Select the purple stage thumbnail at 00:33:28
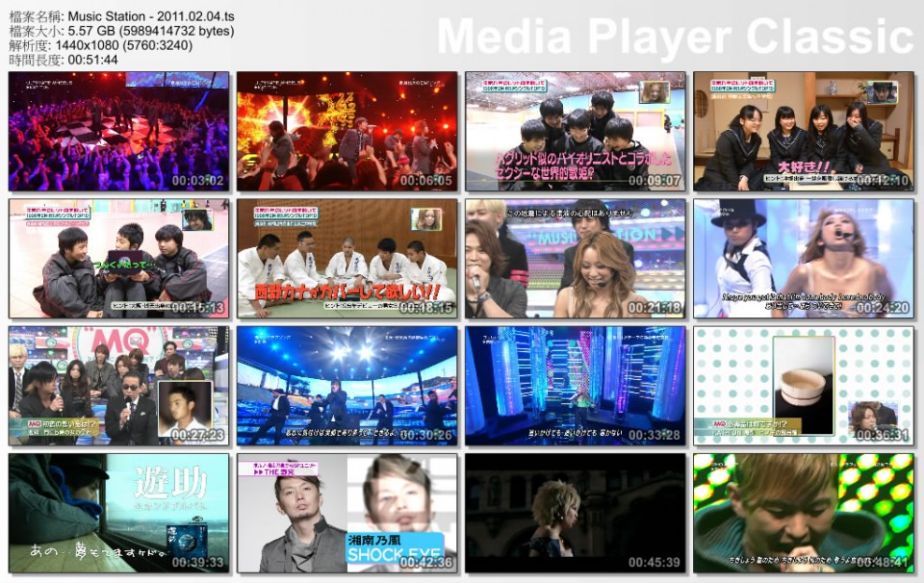The height and width of the screenshot is (583, 924). coord(575,385)
